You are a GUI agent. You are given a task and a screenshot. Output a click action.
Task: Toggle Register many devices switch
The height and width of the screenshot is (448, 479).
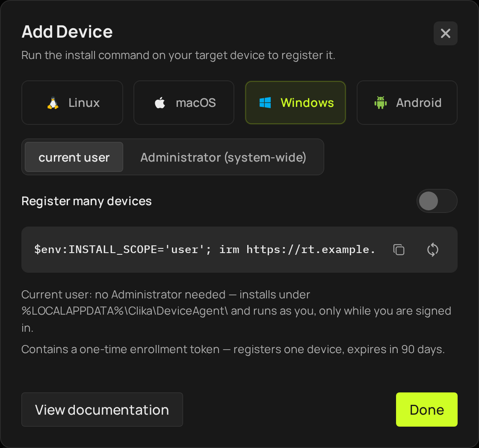437,201
